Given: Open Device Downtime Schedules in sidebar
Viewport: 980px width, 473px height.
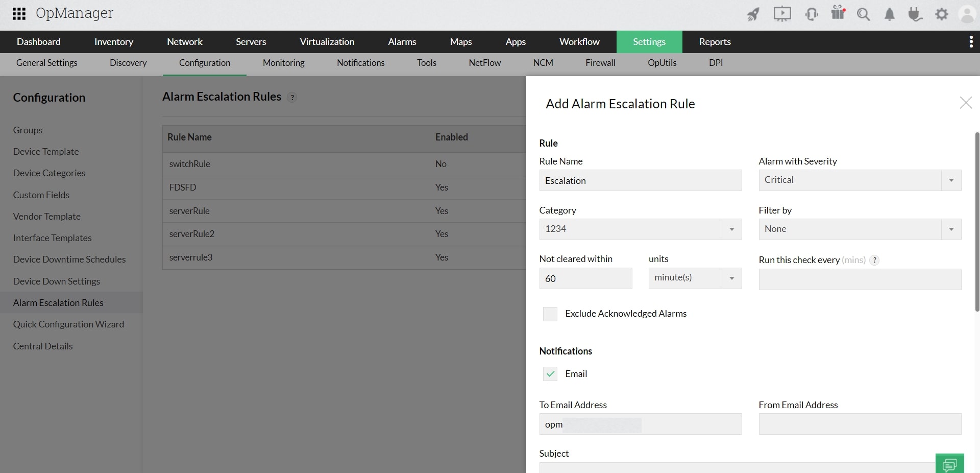Looking at the screenshot, I should [x=69, y=259].
